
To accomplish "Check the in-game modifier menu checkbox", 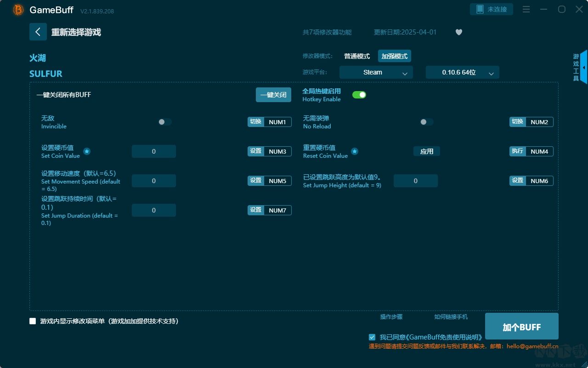I will (33, 321).
